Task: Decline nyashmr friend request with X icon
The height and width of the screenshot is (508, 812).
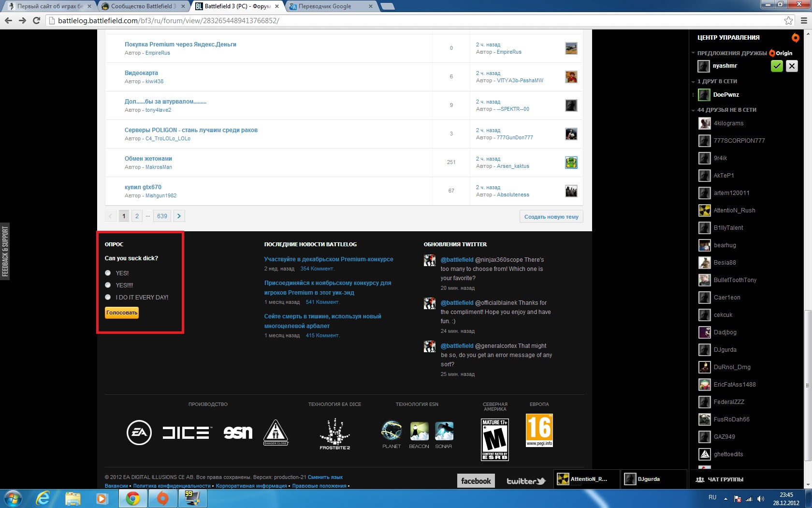Action: 792,66
